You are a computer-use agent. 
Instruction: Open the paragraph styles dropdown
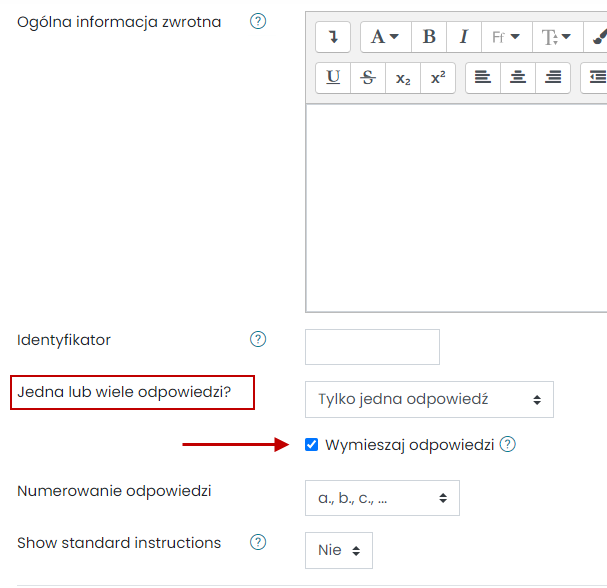point(385,37)
